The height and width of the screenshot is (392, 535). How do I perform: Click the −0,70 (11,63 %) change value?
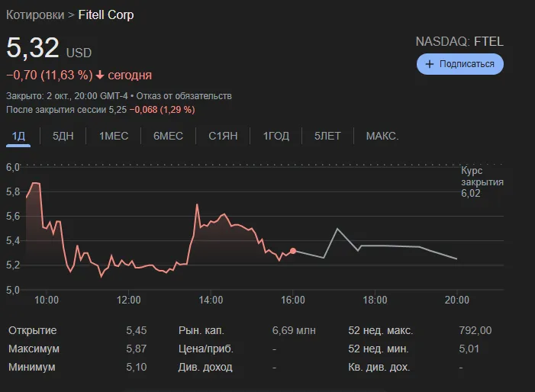coord(50,75)
